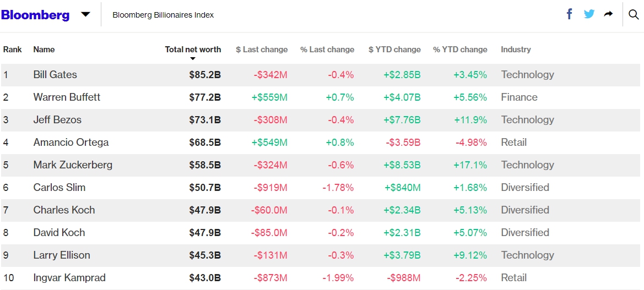Click -$60.0M last change value

(x=269, y=210)
